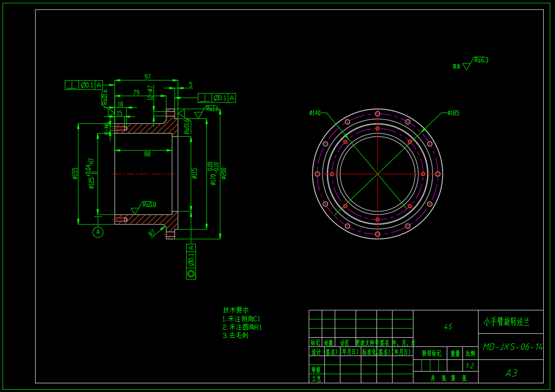Select the 其余 text near roughness symbol
Viewport: 555px width, 392px height.
click(x=456, y=66)
